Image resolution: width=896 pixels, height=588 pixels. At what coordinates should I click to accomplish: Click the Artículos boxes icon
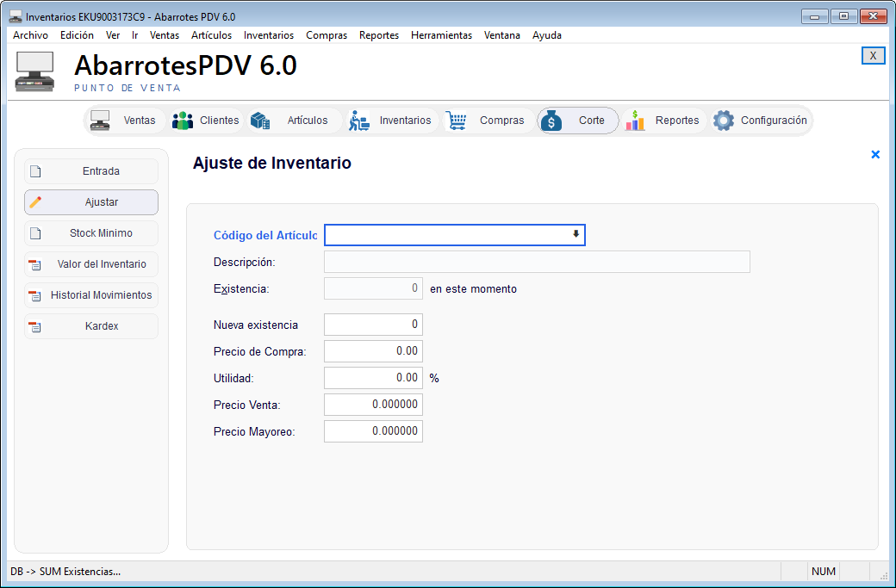pos(260,121)
